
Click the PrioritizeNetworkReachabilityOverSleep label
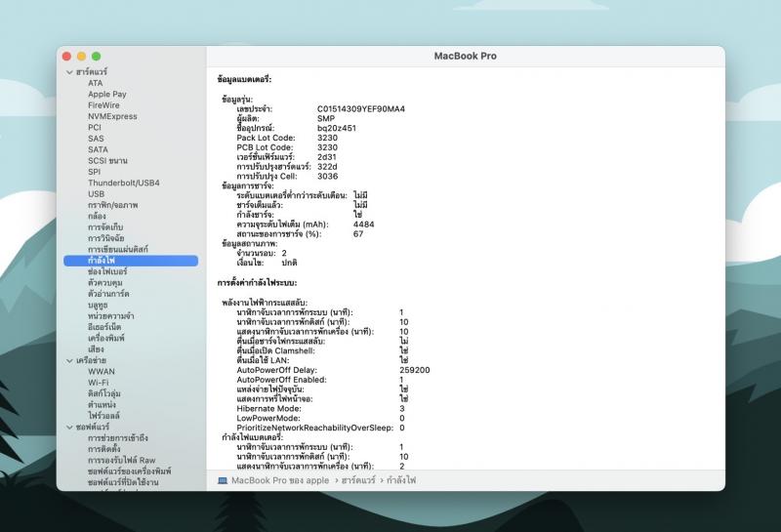(x=314, y=428)
